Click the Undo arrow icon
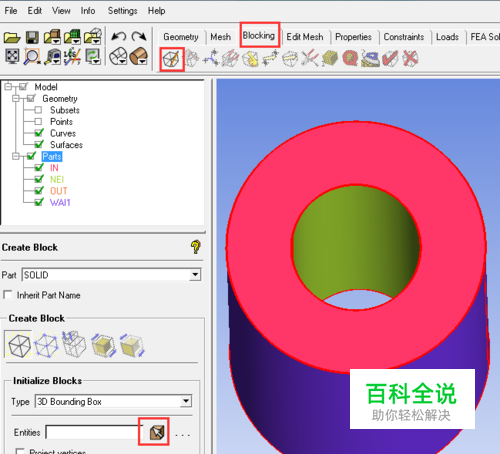Viewport: 500px width, 454px height. click(119, 36)
